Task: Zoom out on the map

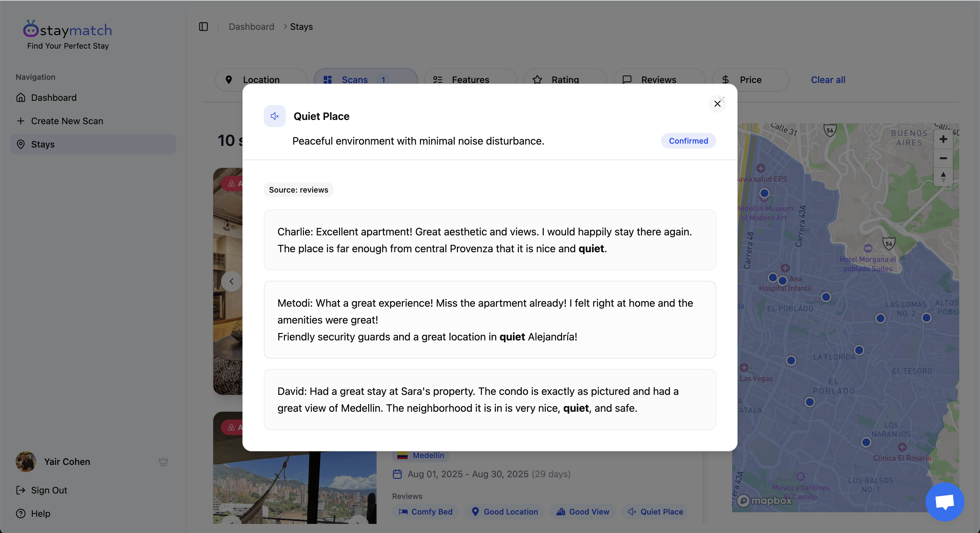Action: point(943,158)
